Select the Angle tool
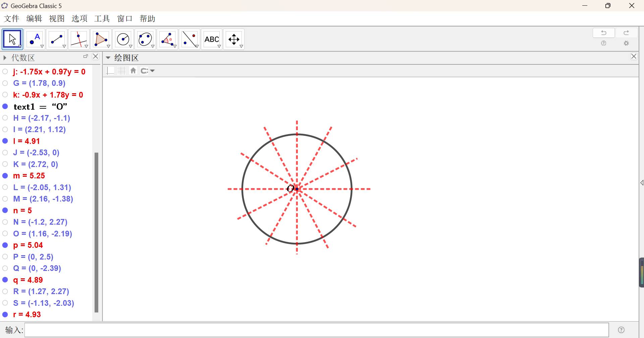 coord(167,39)
